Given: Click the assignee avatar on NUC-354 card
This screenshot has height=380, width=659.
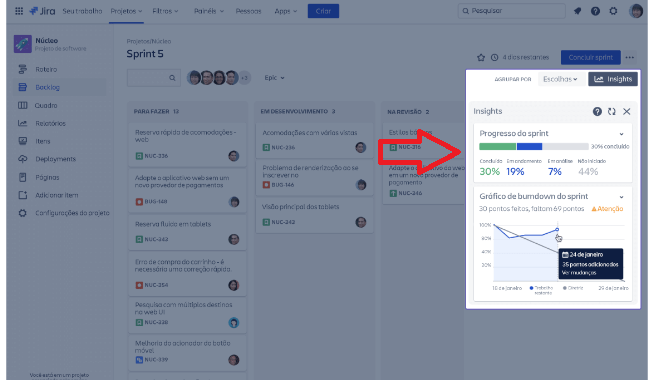Looking at the screenshot, I should pos(234,285).
